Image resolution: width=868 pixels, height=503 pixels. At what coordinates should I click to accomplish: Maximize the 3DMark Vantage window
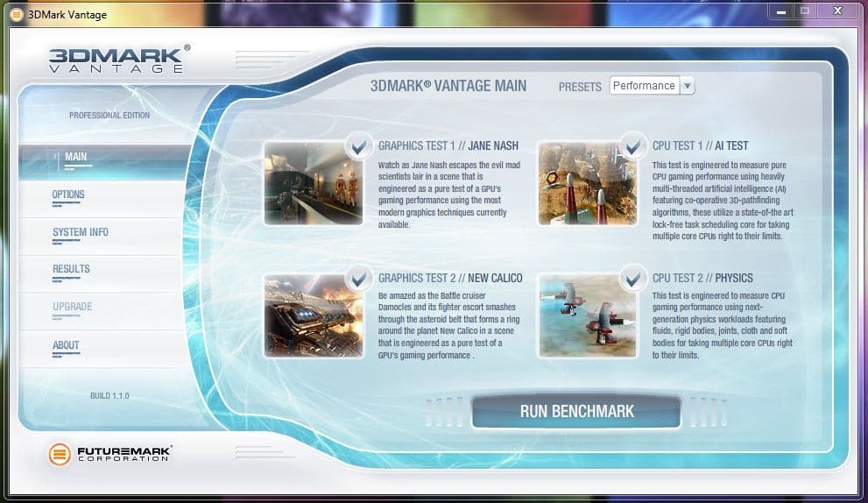[x=805, y=11]
